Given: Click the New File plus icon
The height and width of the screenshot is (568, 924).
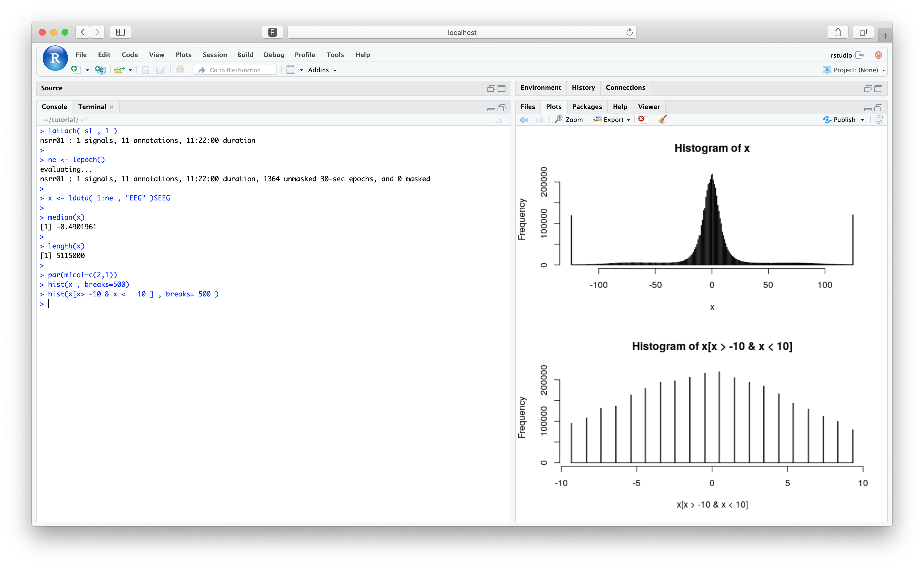Looking at the screenshot, I should [x=74, y=69].
